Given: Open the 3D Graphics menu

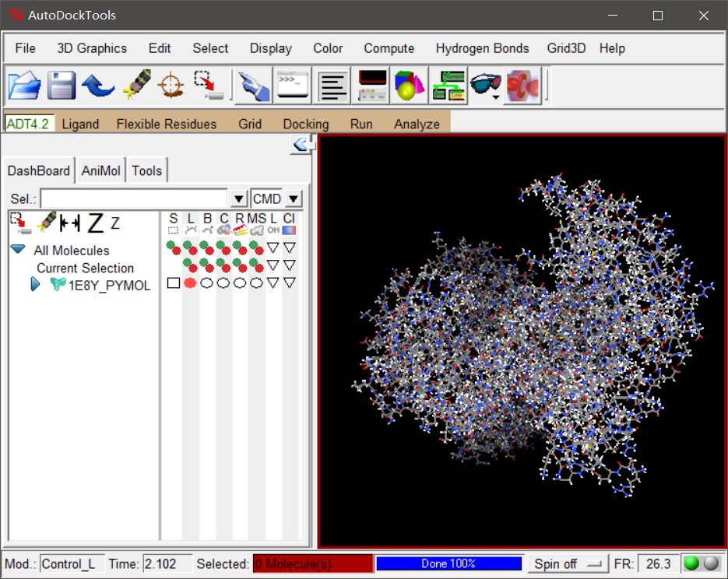Looking at the screenshot, I should (x=92, y=48).
